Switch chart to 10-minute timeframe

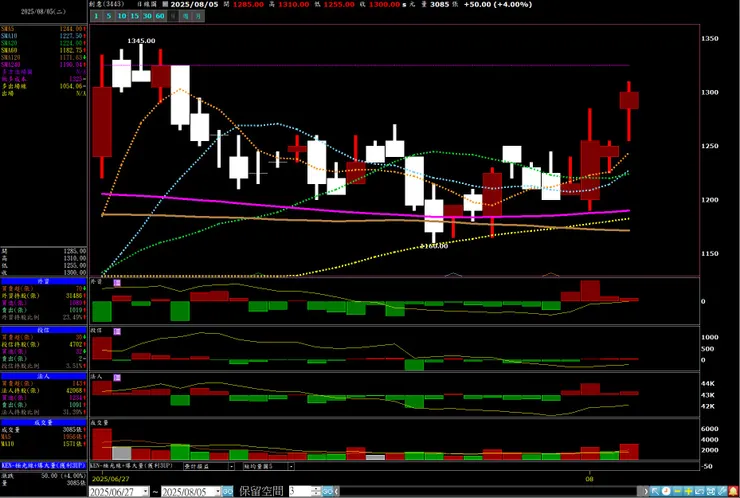tap(122, 16)
